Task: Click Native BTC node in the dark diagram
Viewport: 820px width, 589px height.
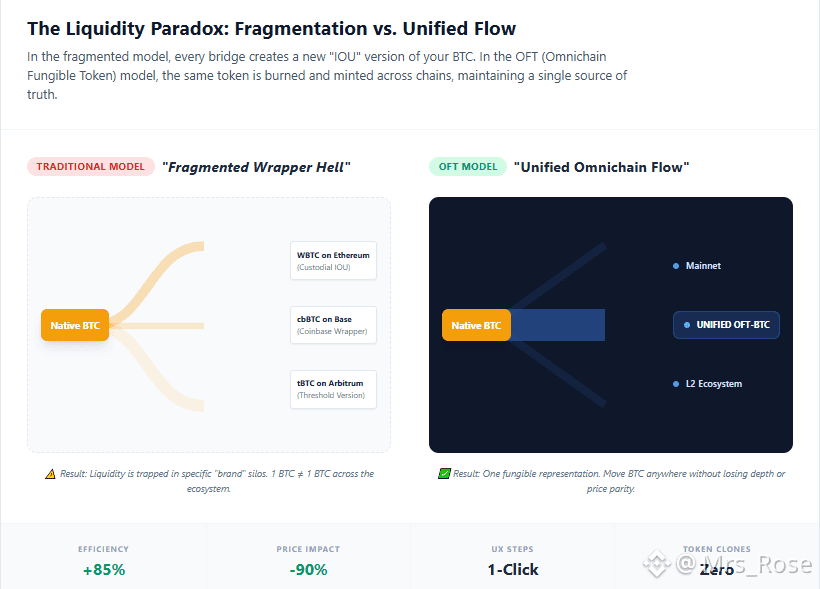Action: [476, 325]
